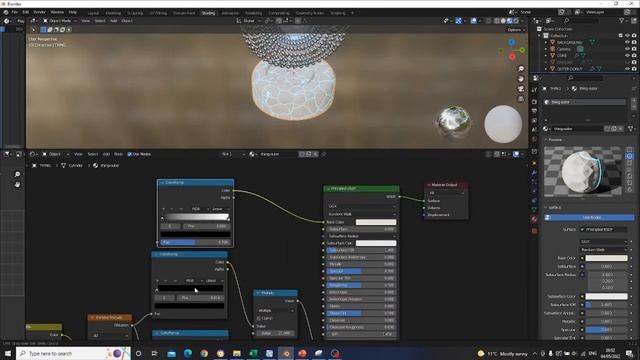Open the Global transform orientation dropdown
The image size is (640, 360).
coord(248,21)
